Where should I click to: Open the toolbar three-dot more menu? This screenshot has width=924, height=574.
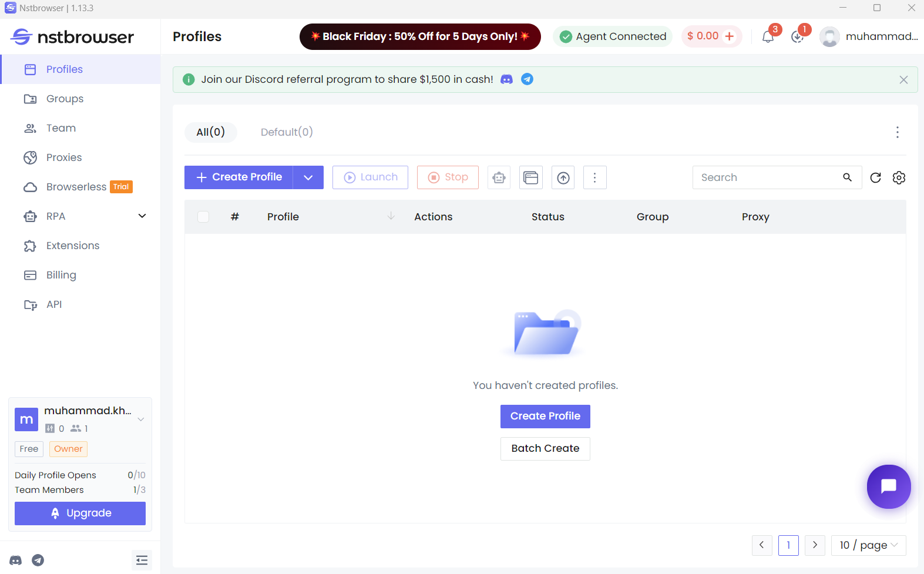click(x=595, y=177)
